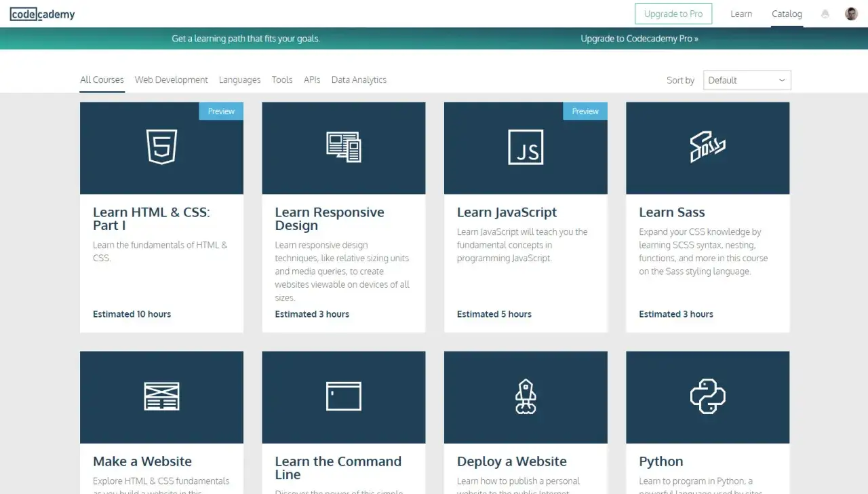The width and height of the screenshot is (868, 494).
Task: Open the Learn the Command Line title
Action: (x=338, y=468)
